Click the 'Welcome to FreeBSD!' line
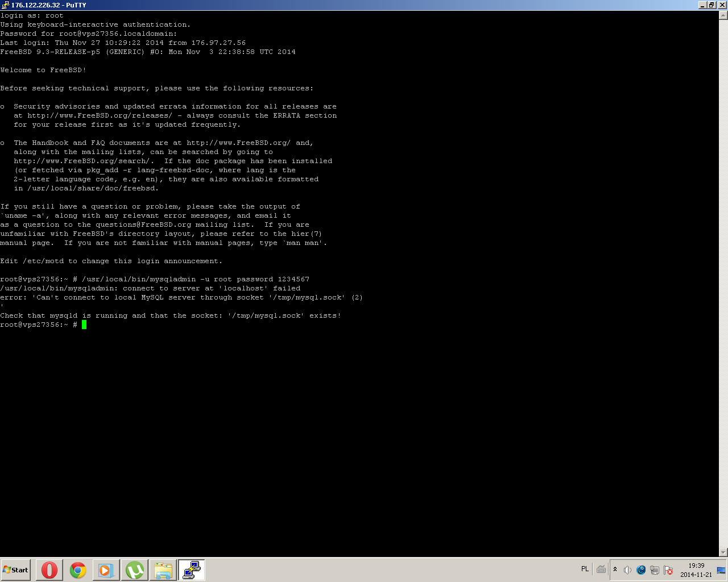The height and width of the screenshot is (582, 728). pyautogui.click(x=43, y=70)
